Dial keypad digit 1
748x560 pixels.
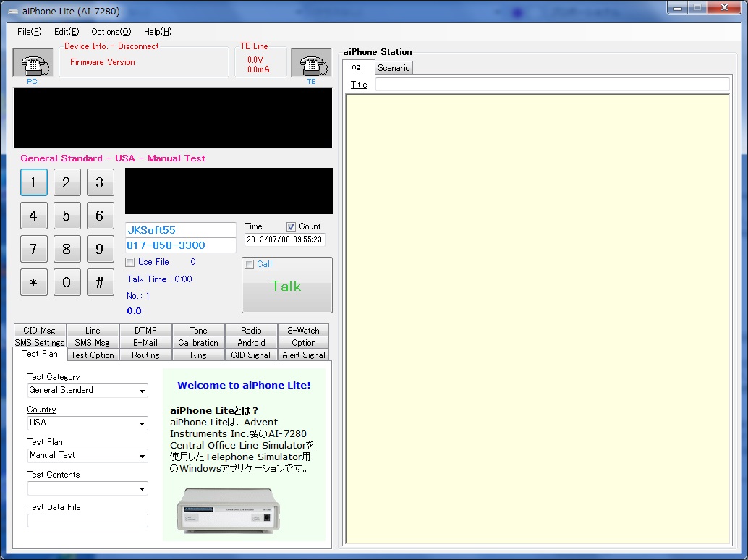coord(34,182)
